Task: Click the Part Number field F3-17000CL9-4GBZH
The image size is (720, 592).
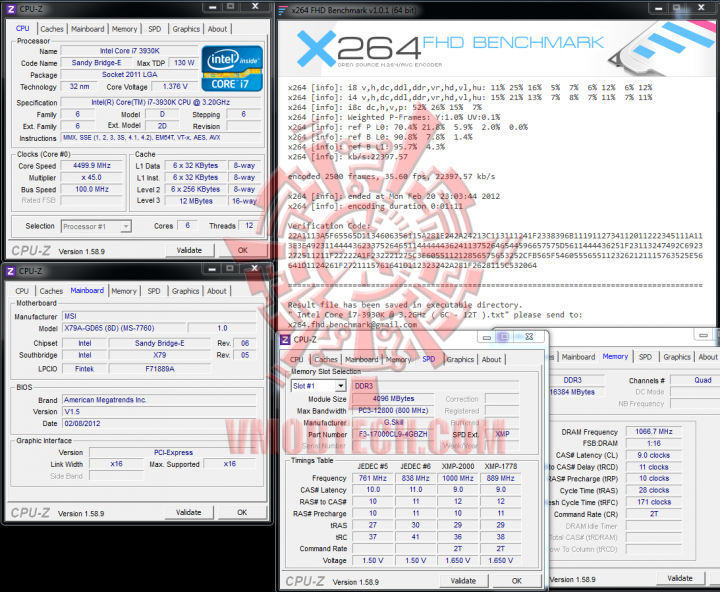Action: pos(393,434)
